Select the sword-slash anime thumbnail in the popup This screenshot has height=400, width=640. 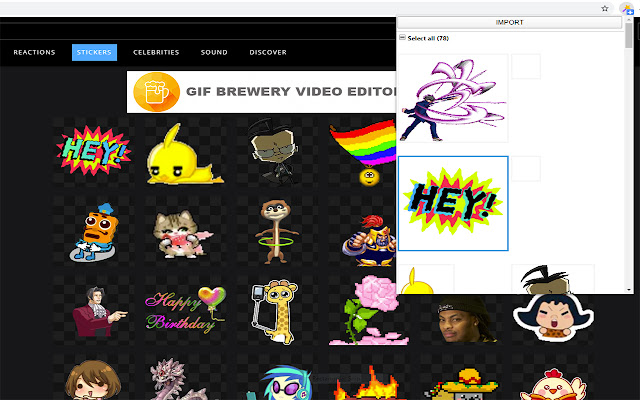click(x=453, y=98)
